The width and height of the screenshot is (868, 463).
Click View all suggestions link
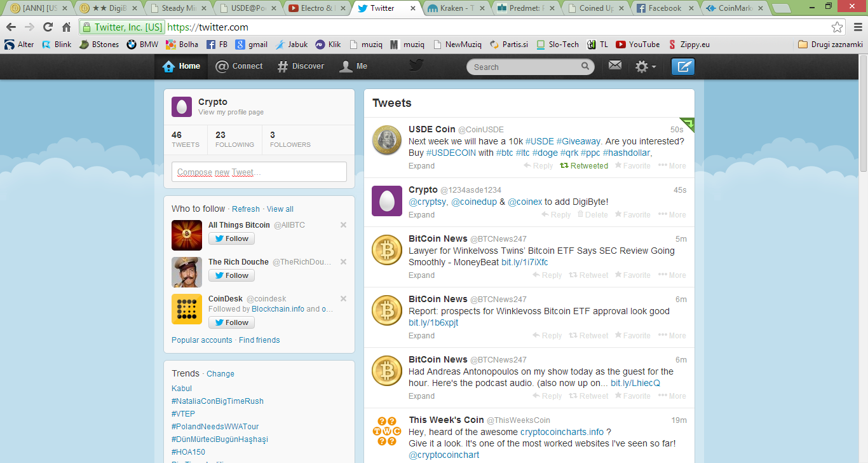point(280,209)
